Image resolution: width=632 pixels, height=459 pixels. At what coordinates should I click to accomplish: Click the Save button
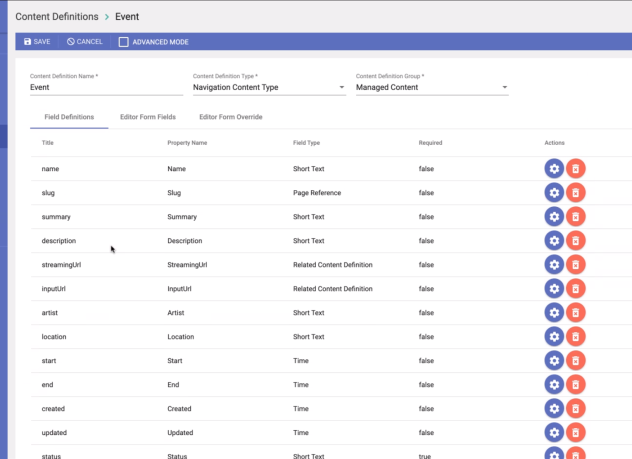[37, 42]
